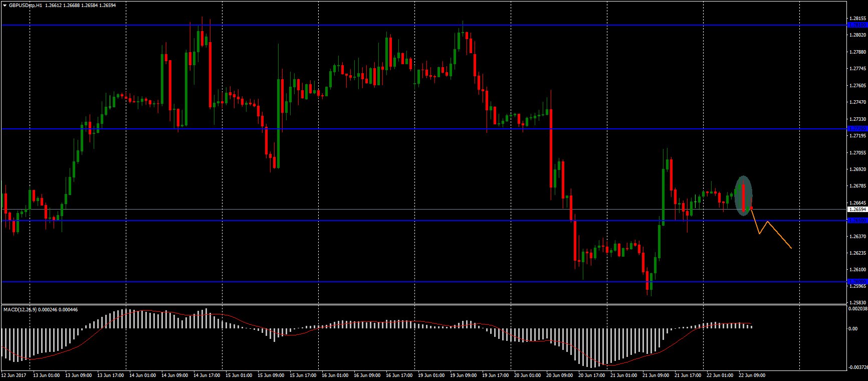Click the 1.26000 blue price tag on axis

[857, 282]
